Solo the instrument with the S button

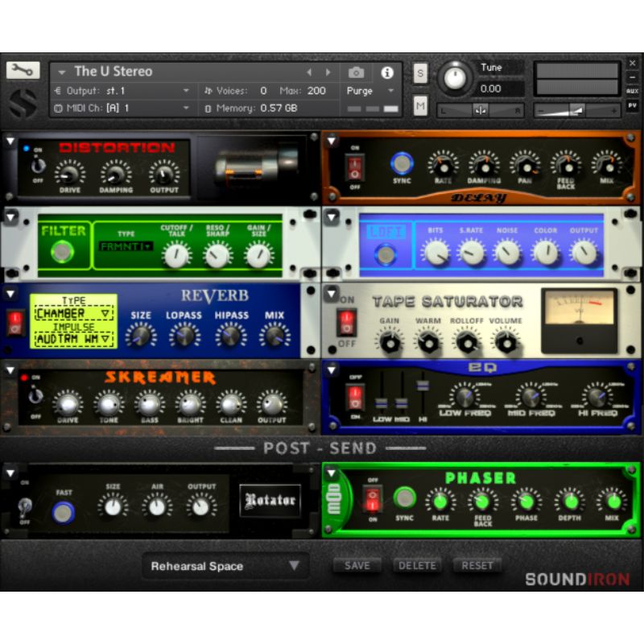420,73
